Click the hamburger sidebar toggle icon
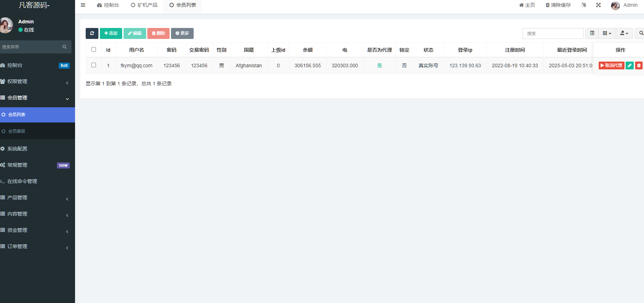Viewport: 644px width, 303px height. pyautogui.click(x=83, y=5)
